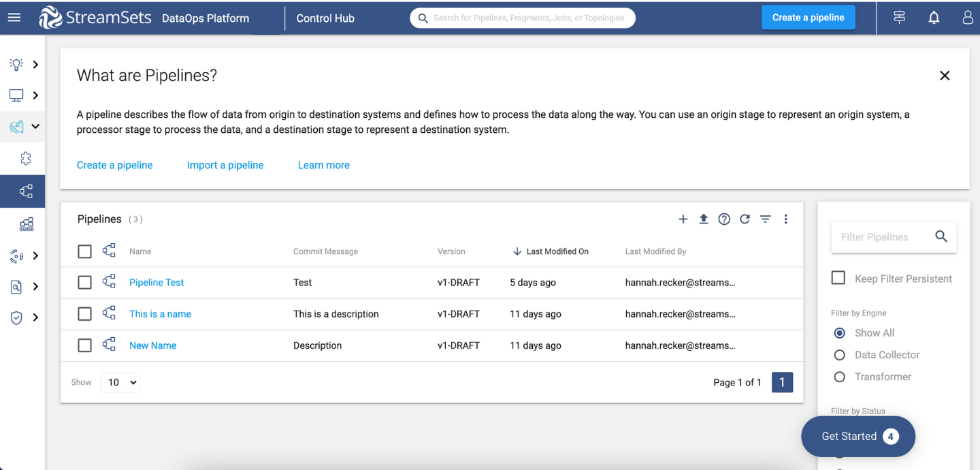Select the Data Collector engine filter
Image resolution: width=980 pixels, height=470 pixels.
(x=840, y=355)
